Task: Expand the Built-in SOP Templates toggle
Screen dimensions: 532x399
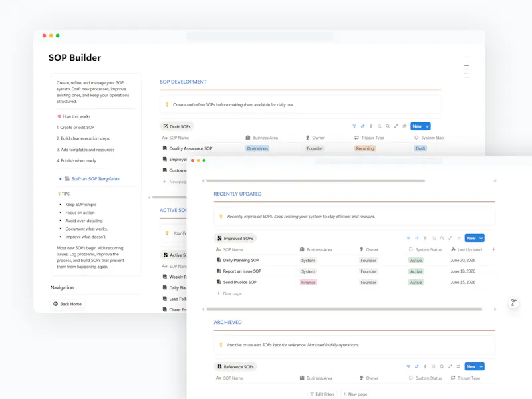Action: [x=60, y=179]
